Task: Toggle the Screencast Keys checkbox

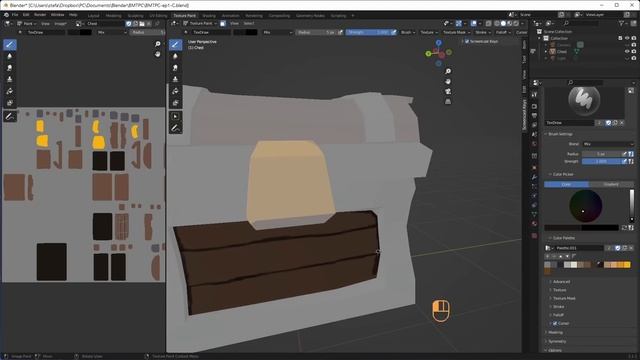Action: (x=467, y=41)
